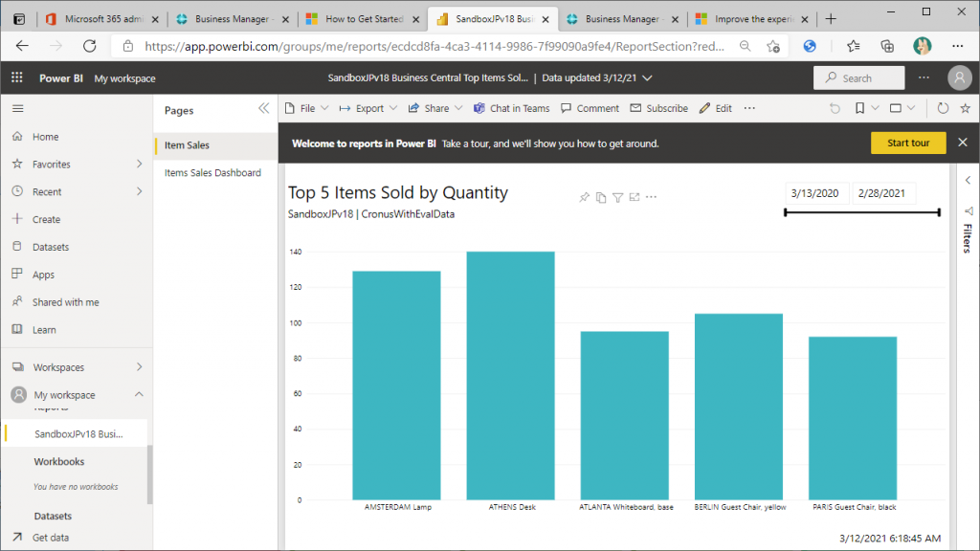
Task: Click the date range slider start handle
Action: pos(786,212)
